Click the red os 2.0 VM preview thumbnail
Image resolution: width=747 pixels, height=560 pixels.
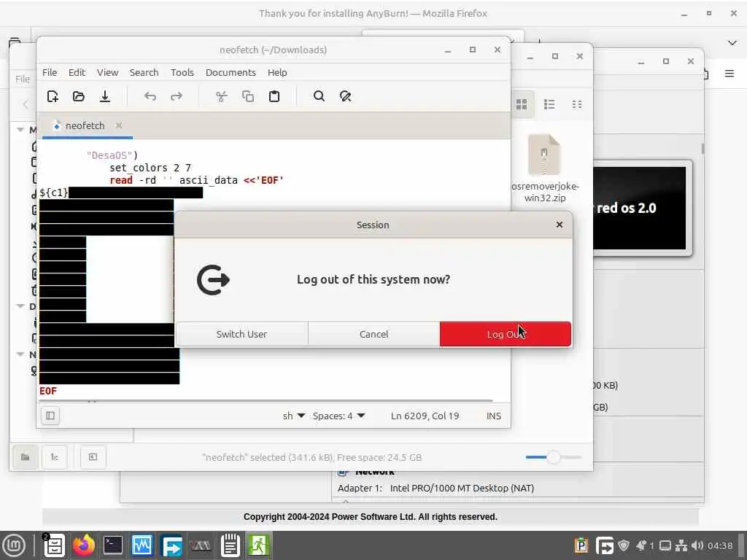[x=642, y=208]
